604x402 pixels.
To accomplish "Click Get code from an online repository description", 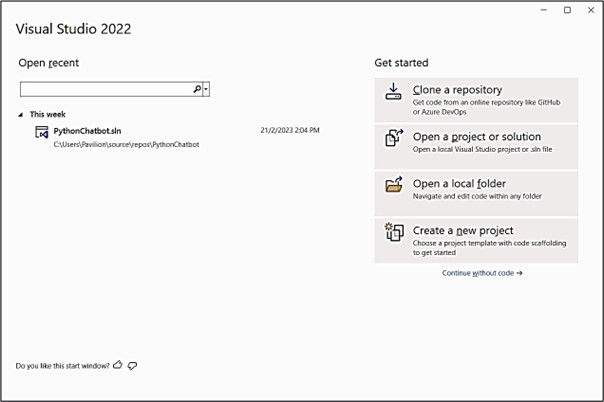I will [486, 107].
